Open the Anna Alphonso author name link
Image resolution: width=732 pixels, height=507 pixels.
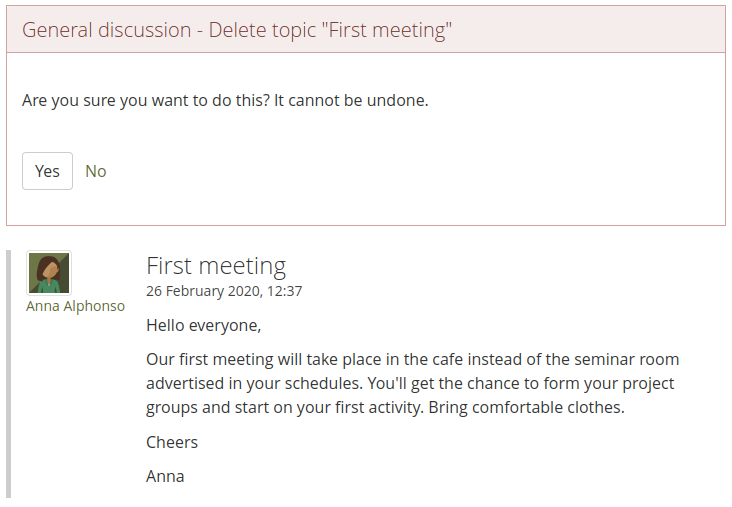click(x=75, y=306)
